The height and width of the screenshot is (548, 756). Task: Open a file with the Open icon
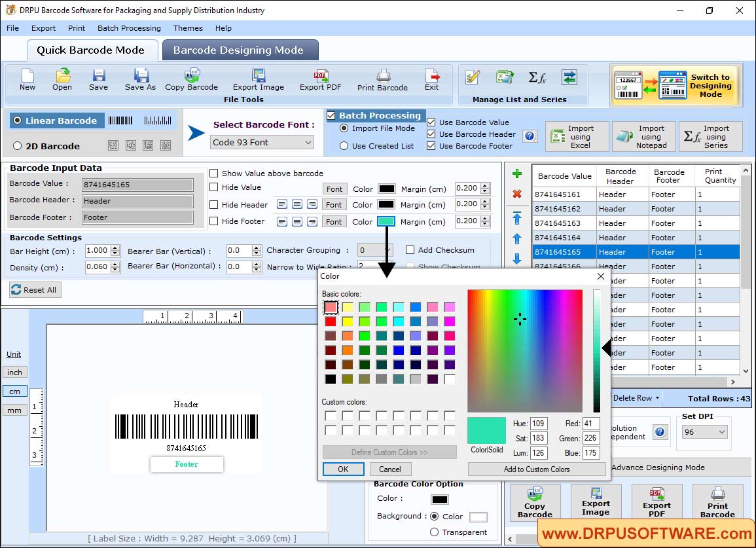[62, 76]
